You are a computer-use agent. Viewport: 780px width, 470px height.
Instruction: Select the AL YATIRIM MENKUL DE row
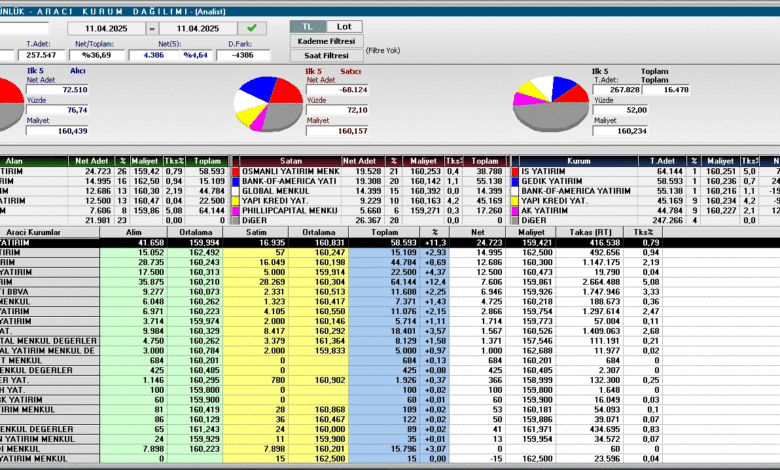[331, 351]
